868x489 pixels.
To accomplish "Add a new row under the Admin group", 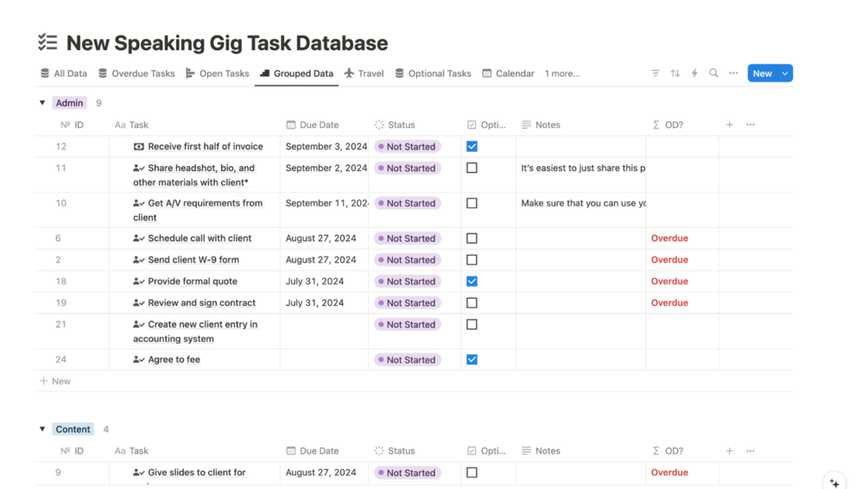I will 56,381.
